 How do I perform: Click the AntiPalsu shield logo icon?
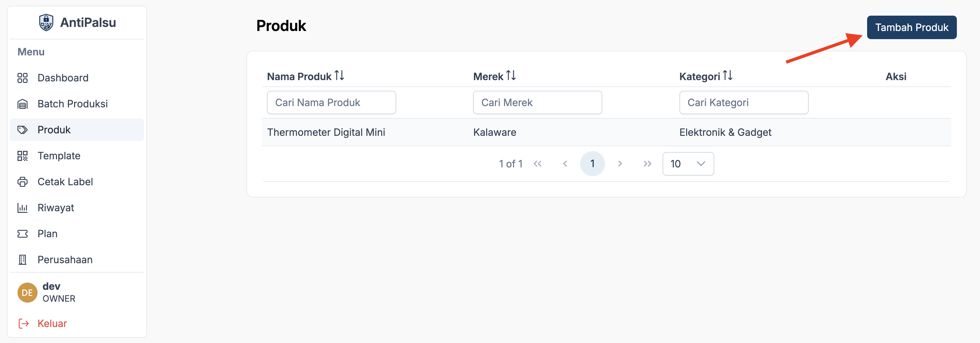46,23
